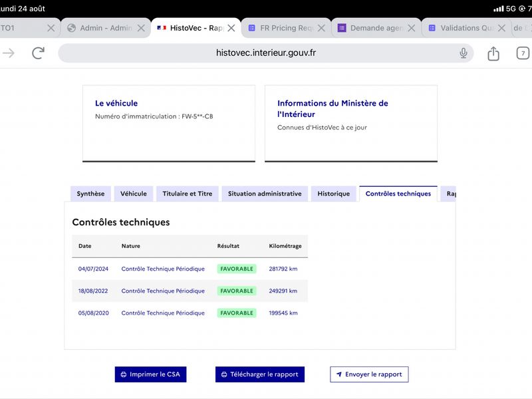532x399 pixels.
Task: Click the Envoyer le rapport button
Action: [x=369, y=374]
